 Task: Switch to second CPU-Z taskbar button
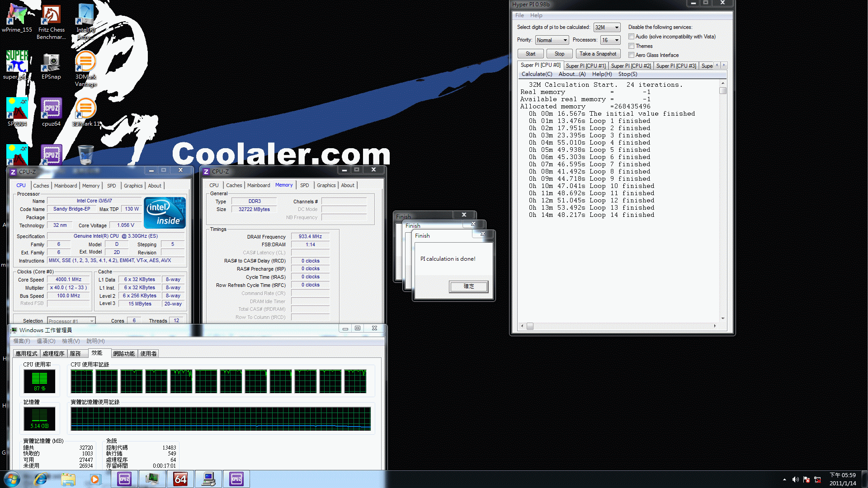coord(236,479)
